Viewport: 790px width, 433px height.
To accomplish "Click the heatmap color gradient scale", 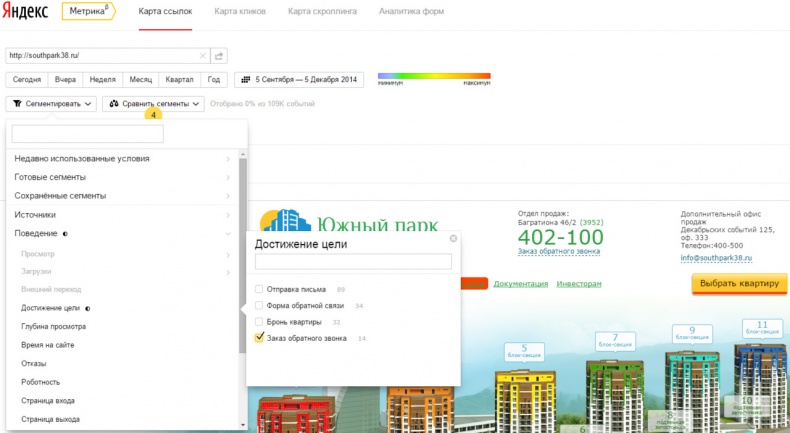I will click(434, 75).
